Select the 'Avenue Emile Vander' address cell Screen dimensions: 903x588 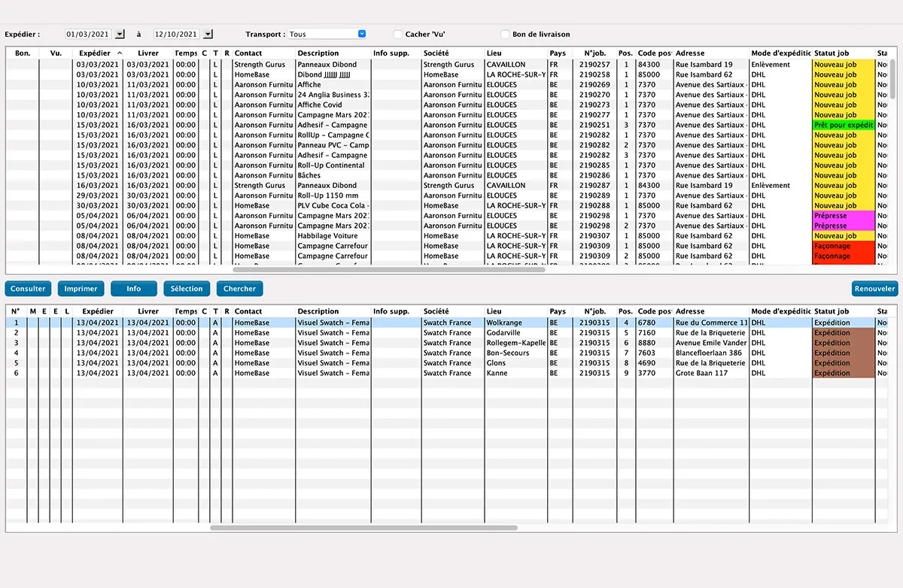[x=711, y=343]
